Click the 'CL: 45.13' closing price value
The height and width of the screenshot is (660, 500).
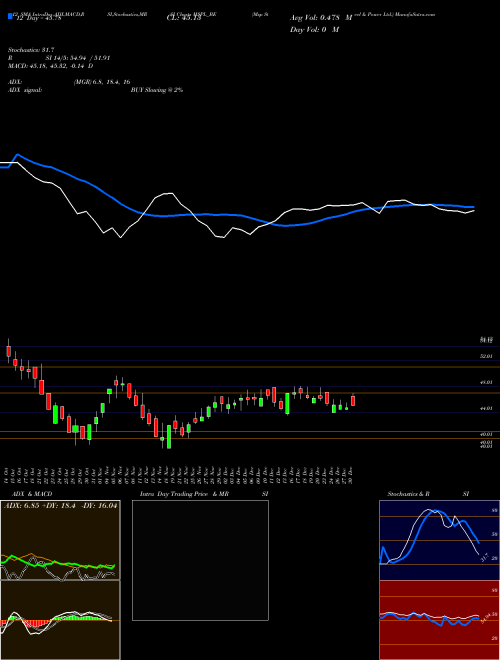[184, 18]
